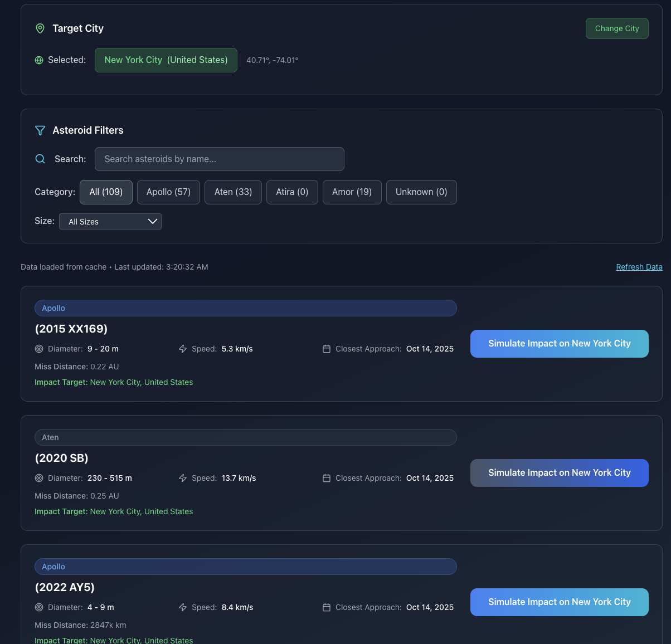The width and height of the screenshot is (671, 644).
Task: Click the Change City button
Action: point(617,28)
